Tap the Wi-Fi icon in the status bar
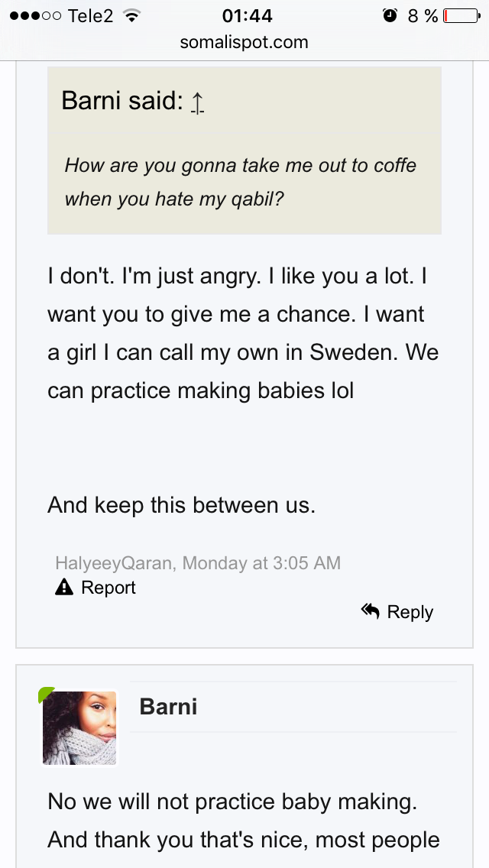 (131, 15)
